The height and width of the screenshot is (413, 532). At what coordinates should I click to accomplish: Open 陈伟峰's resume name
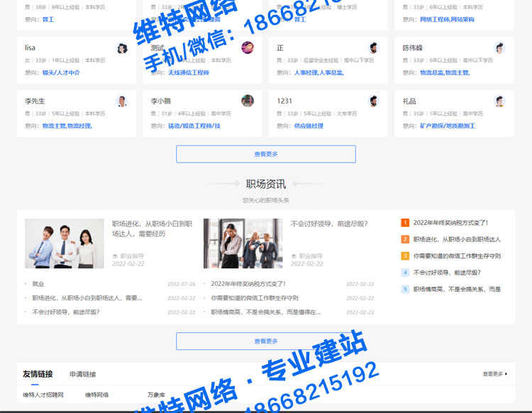tap(413, 48)
